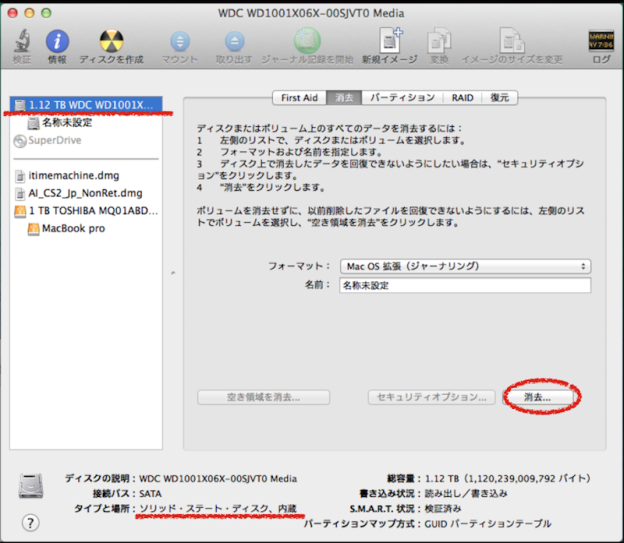
Task: Click Enable Journaling (ジャーナル記録を開始) icon
Action: [x=307, y=41]
